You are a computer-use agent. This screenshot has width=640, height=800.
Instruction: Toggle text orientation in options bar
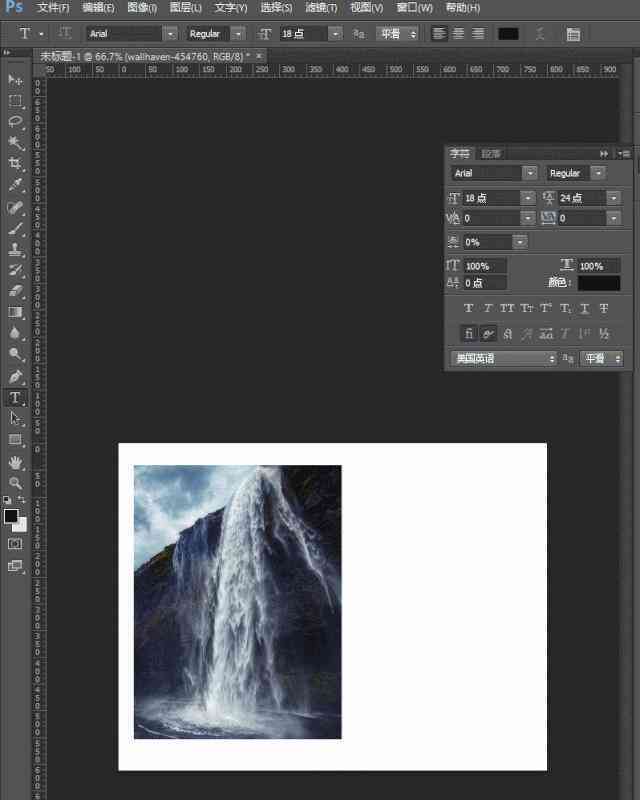[x=64, y=33]
